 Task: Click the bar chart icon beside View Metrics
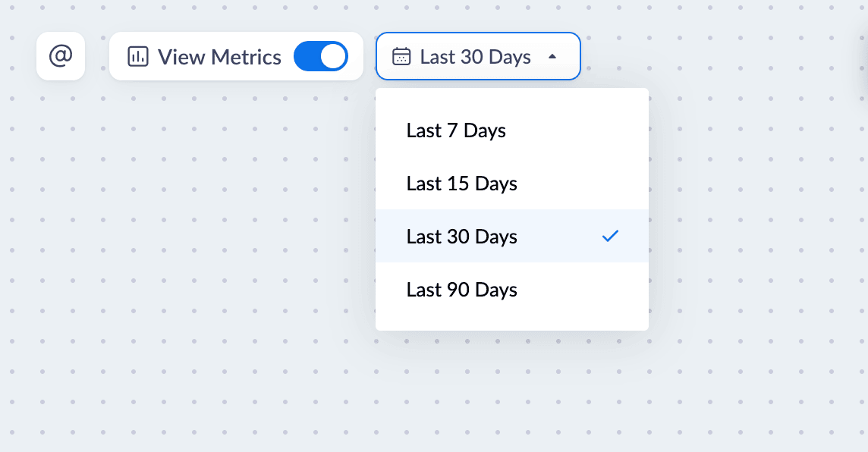pyautogui.click(x=138, y=56)
